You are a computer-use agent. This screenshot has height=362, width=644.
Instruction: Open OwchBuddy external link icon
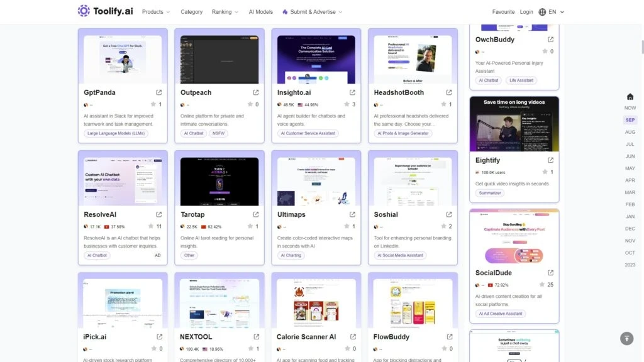[x=550, y=40]
